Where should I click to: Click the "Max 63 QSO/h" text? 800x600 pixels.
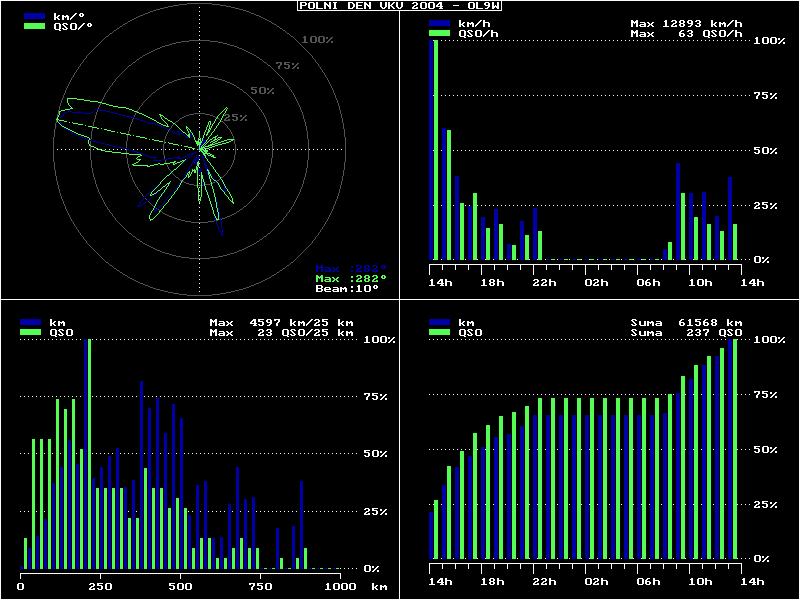click(686, 34)
